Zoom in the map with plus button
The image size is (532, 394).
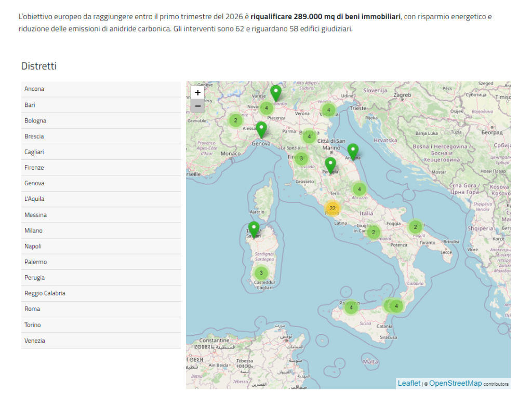coord(197,93)
